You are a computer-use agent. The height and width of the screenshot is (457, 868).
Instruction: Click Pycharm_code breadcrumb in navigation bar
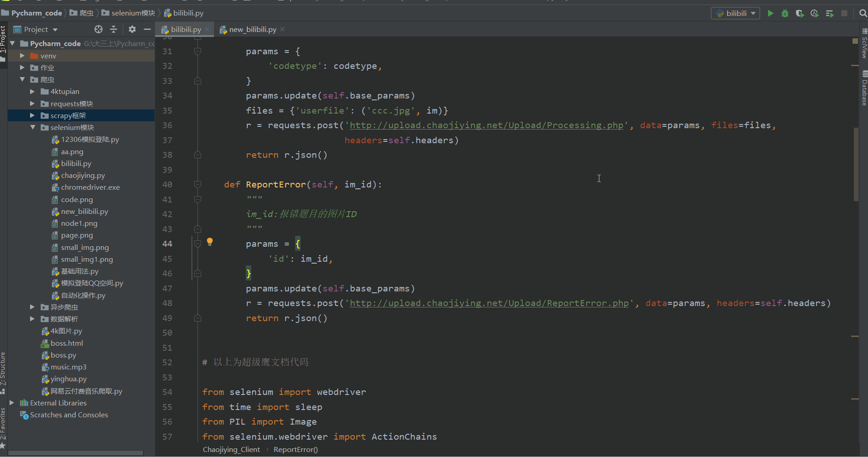(x=32, y=13)
